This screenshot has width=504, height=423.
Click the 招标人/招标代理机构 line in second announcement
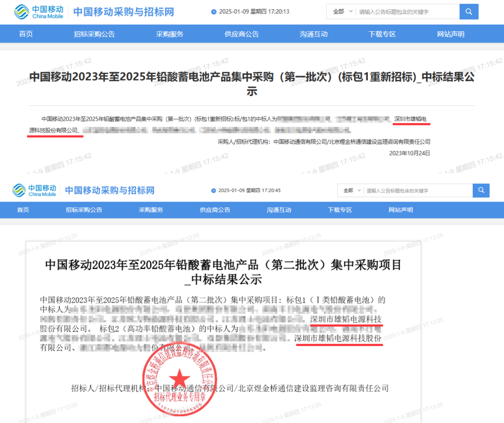230,388
